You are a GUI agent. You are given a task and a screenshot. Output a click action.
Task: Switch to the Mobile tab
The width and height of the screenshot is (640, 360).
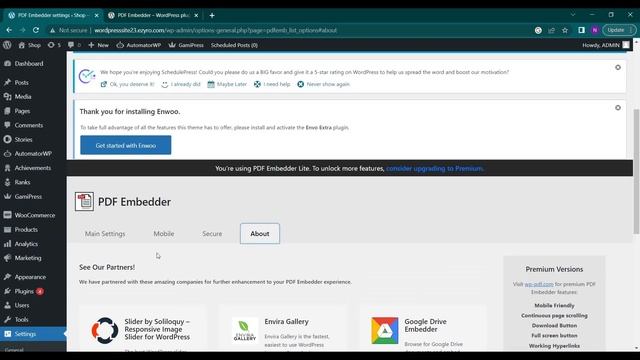(164, 234)
